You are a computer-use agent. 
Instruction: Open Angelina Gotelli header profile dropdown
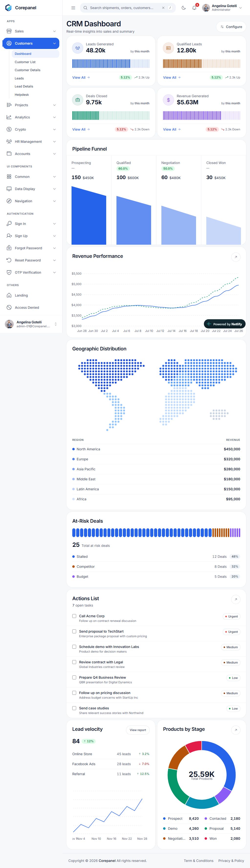[x=223, y=8]
